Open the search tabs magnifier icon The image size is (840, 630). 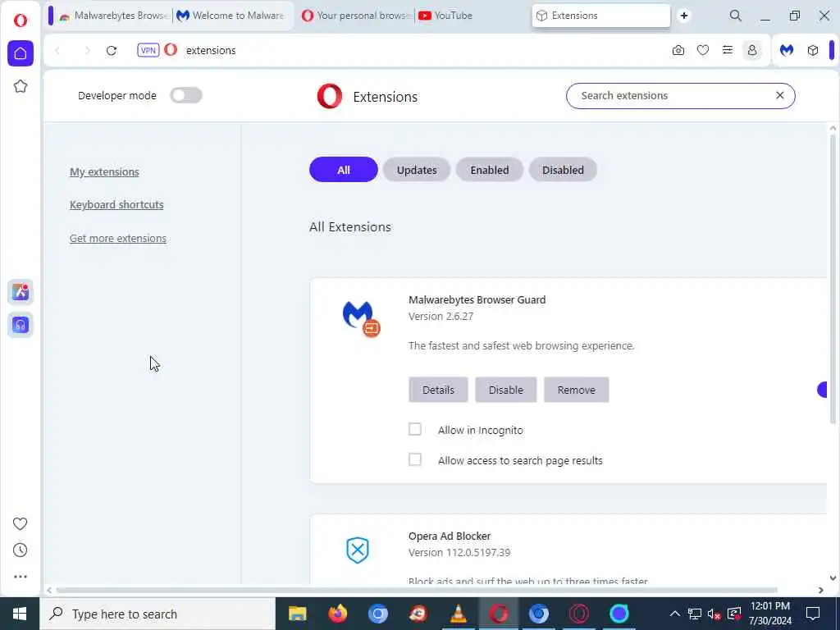click(736, 16)
